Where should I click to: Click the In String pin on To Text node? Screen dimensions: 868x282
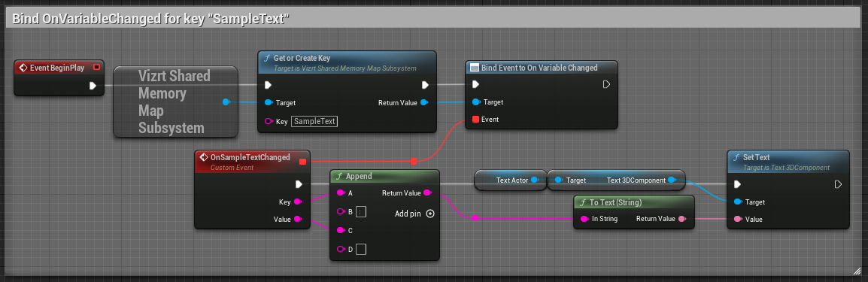pyautogui.click(x=584, y=219)
